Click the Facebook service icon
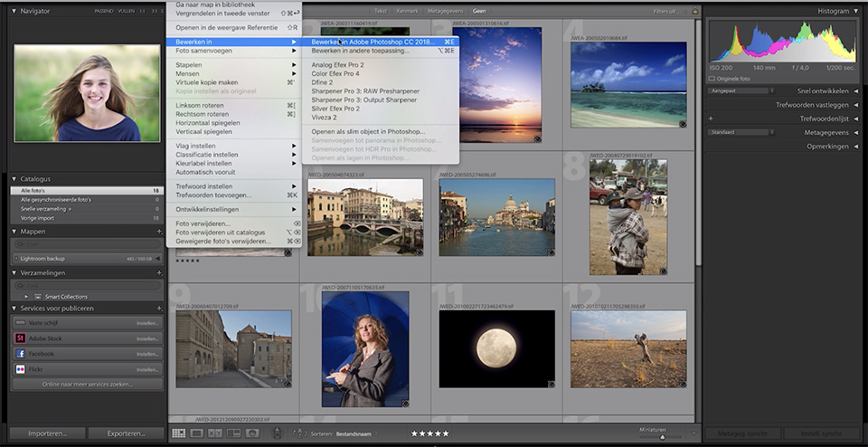This screenshot has height=447, width=868. click(x=20, y=354)
